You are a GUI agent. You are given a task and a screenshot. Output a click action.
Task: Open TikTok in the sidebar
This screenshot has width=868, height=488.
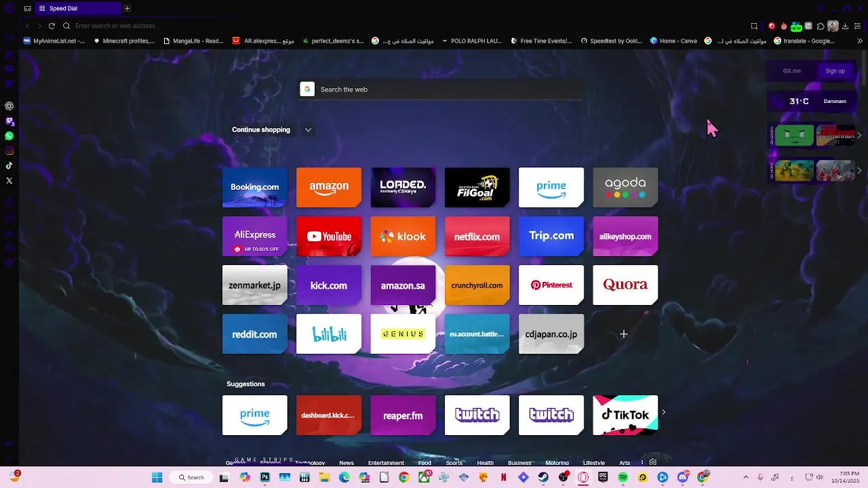9,165
